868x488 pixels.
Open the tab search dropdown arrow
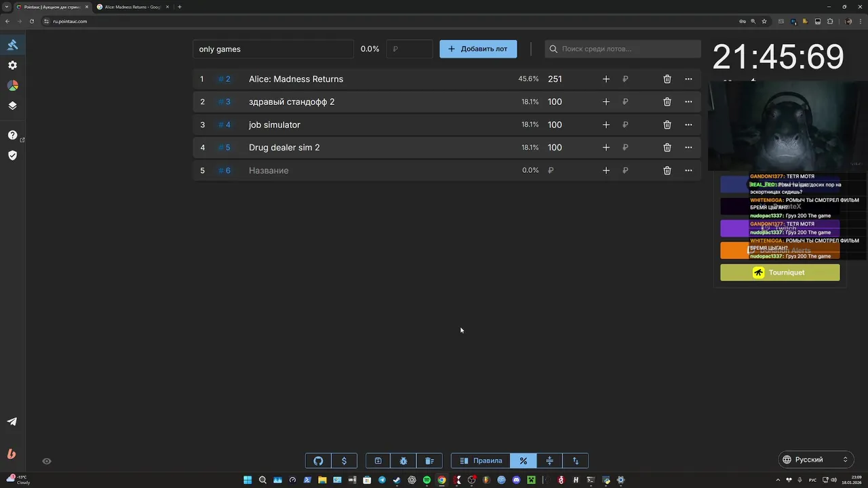tap(6, 7)
